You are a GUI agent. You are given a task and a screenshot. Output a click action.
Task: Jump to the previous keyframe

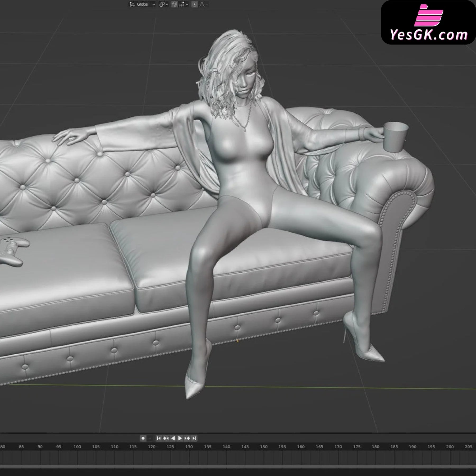click(166, 438)
